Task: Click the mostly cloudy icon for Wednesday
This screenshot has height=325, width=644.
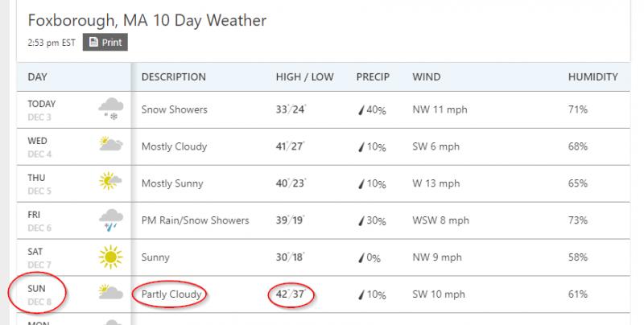Action: [x=111, y=144]
